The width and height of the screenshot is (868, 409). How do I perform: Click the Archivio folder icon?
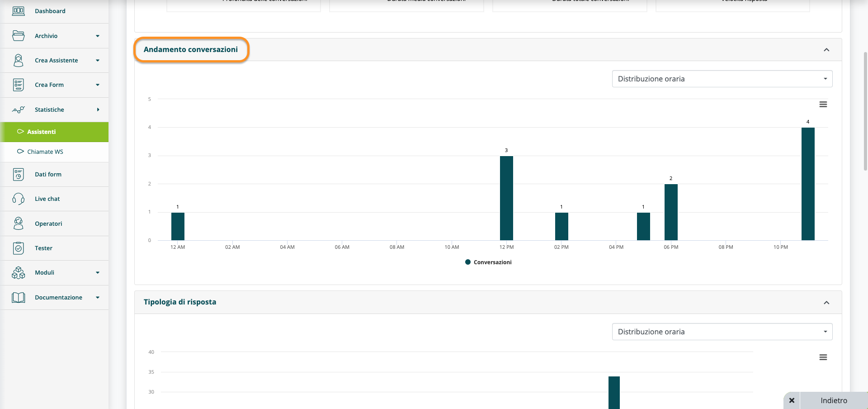pos(19,36)
